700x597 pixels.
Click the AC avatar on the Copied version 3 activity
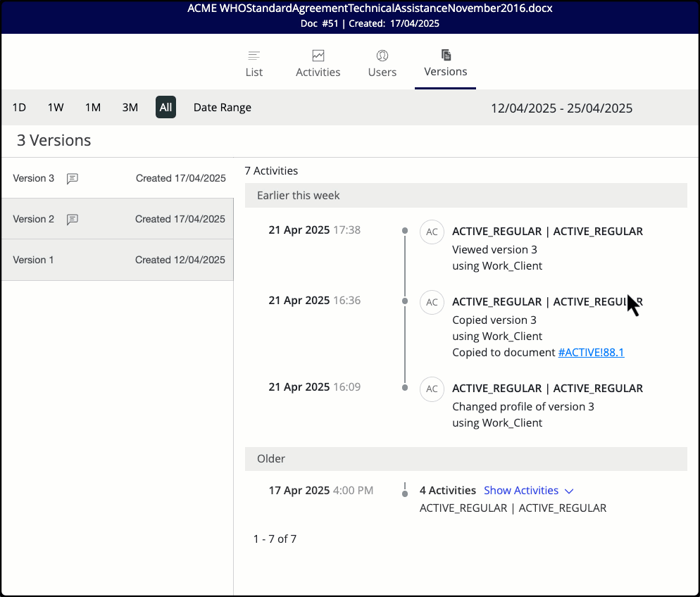click(x=432, y=302)
